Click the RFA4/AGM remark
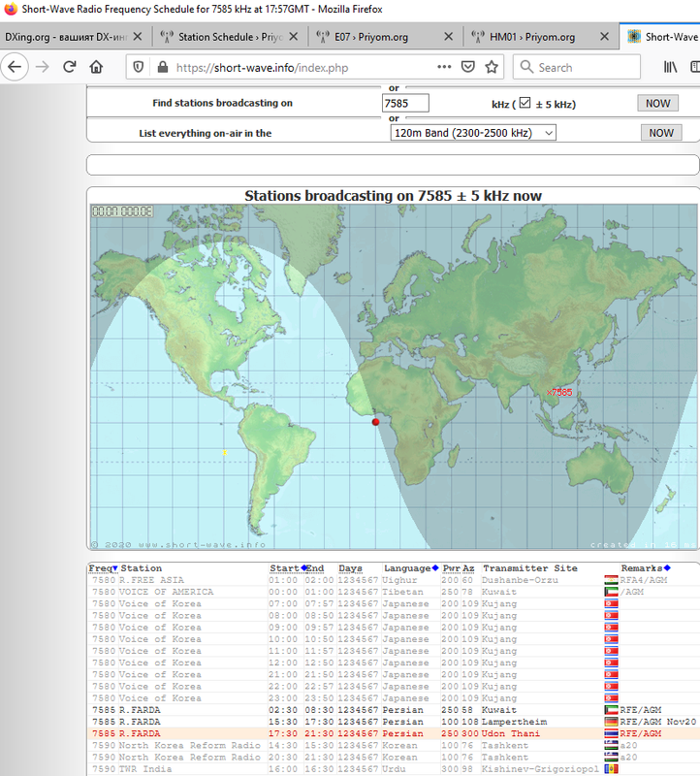The height and width of the screenshot is (776, 700). click(x=644, y=580)
